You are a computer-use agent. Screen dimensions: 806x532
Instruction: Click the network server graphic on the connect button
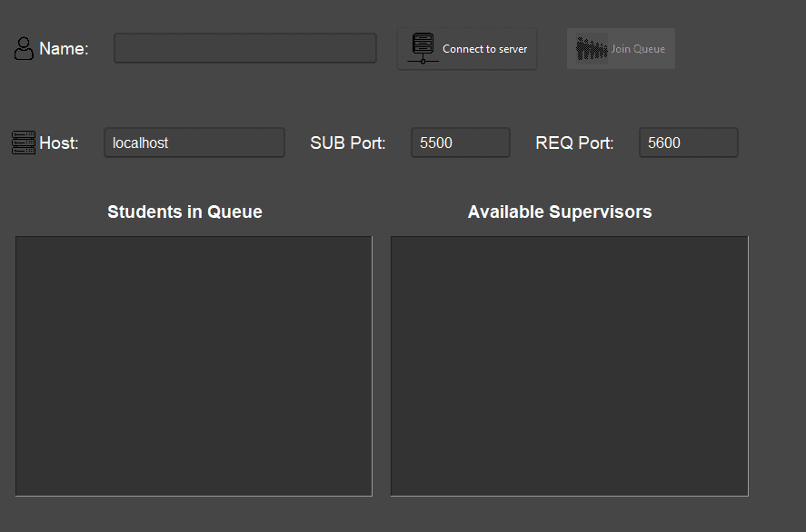click(422, 47)
